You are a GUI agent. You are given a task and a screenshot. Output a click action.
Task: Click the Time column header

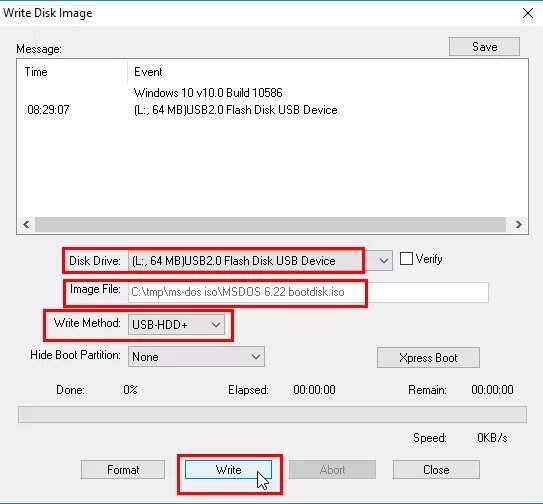coord(72,72)
